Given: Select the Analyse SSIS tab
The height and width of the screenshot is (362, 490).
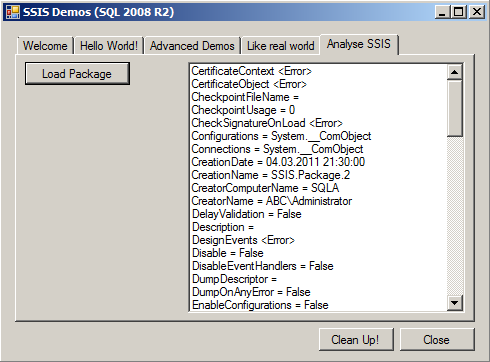Looking at the screenshot, I should 359,44.
